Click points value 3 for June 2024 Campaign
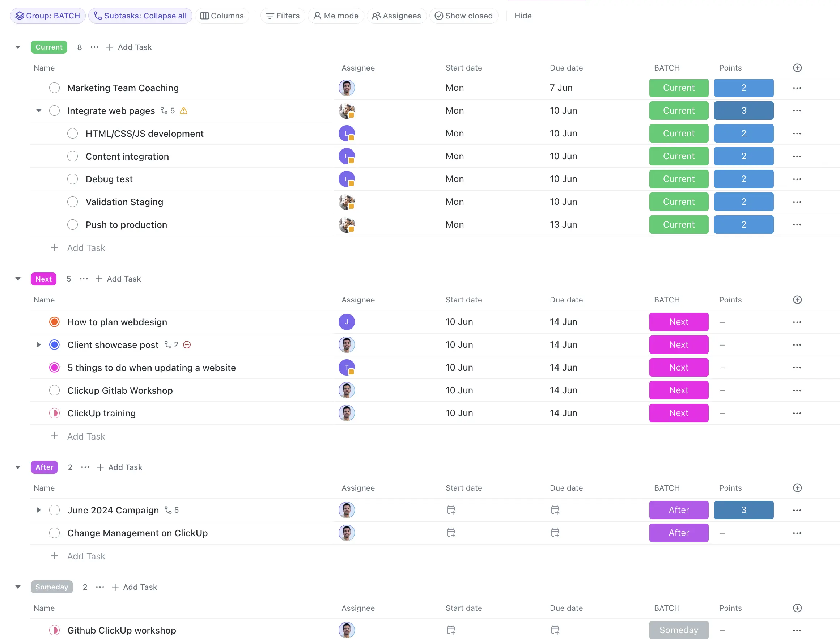The height and width of the screenshot is (639, 840). [x=743, y=510]
